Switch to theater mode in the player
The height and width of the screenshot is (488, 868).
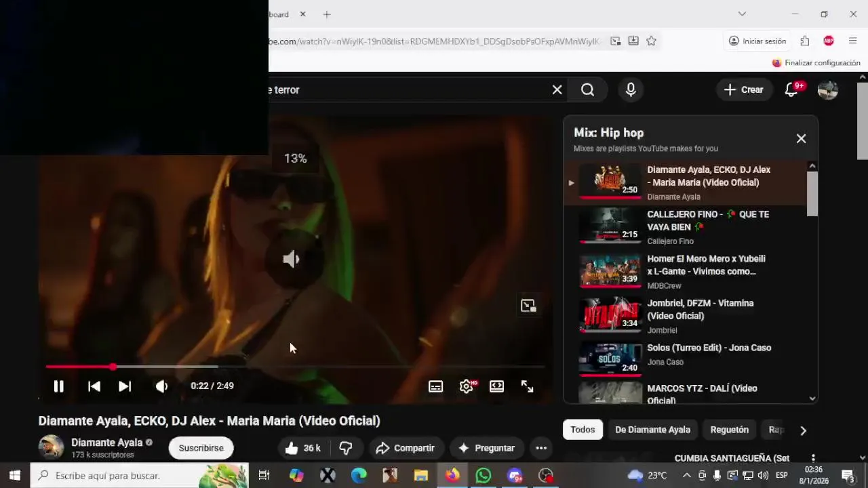coord(496,386)
